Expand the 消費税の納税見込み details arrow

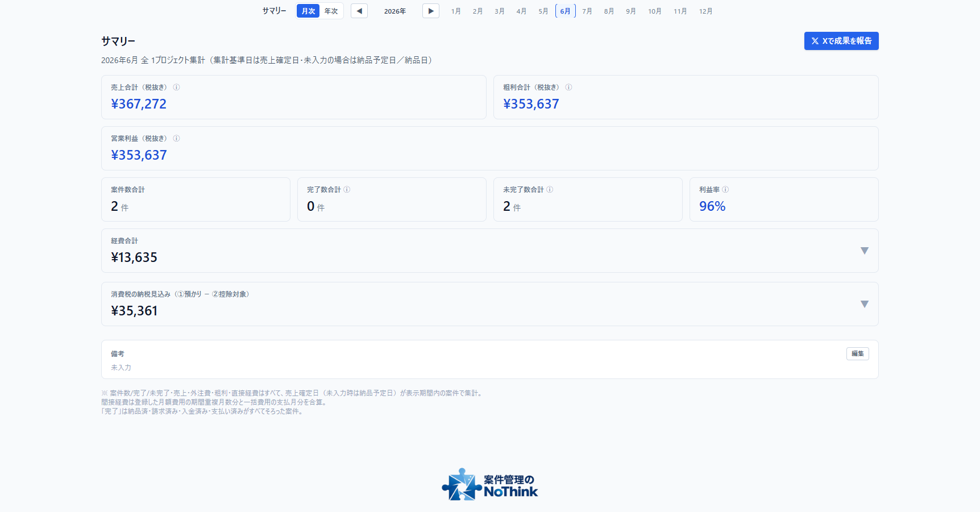865,304
